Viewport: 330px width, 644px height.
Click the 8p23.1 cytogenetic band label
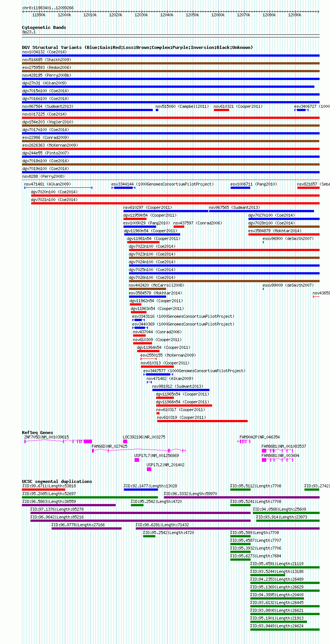point(29,32)
